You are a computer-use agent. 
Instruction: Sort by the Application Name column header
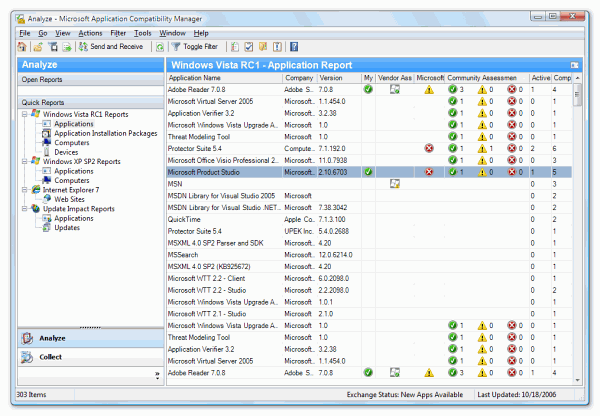click(x=222, y=77)
